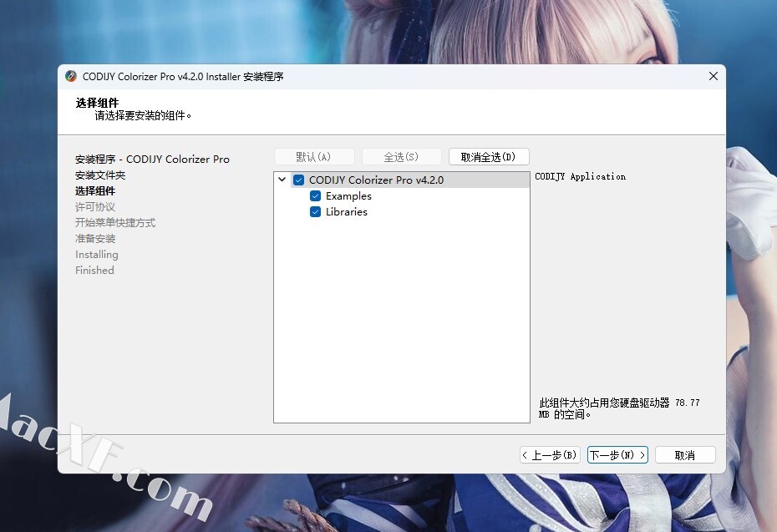The image size is (777, 532).
Task: Go back with the 上一步(B) button
Action: (x=550, y=455)
